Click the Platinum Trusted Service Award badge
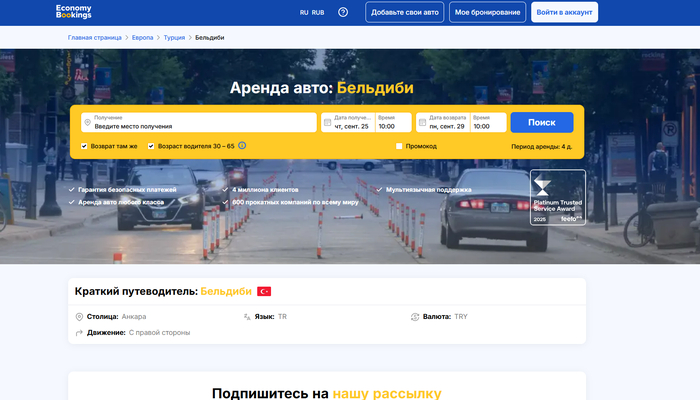 tap(557, 197)
